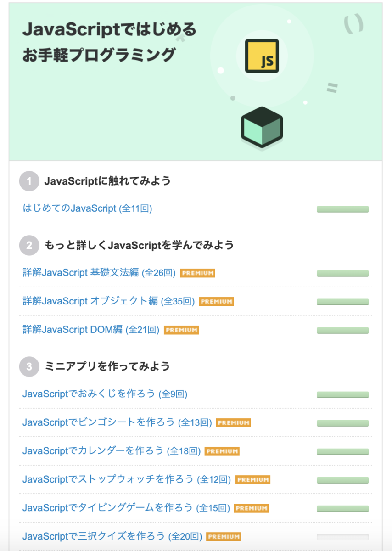Click the number 3 section circle
Viewport: 392px width, 551px height.
(x=29, y=366)
